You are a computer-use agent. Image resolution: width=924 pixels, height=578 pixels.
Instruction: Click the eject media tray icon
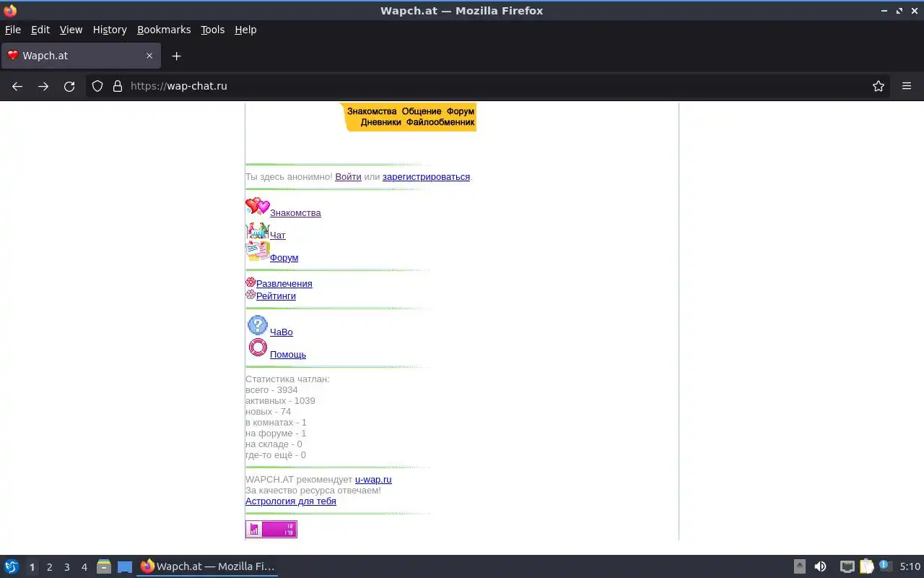[x=800, y=567]
